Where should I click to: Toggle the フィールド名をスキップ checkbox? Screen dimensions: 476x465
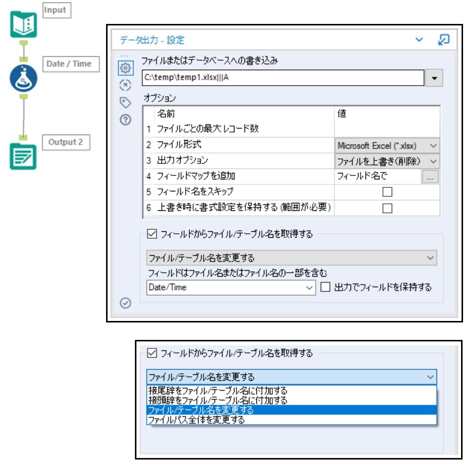387,192
